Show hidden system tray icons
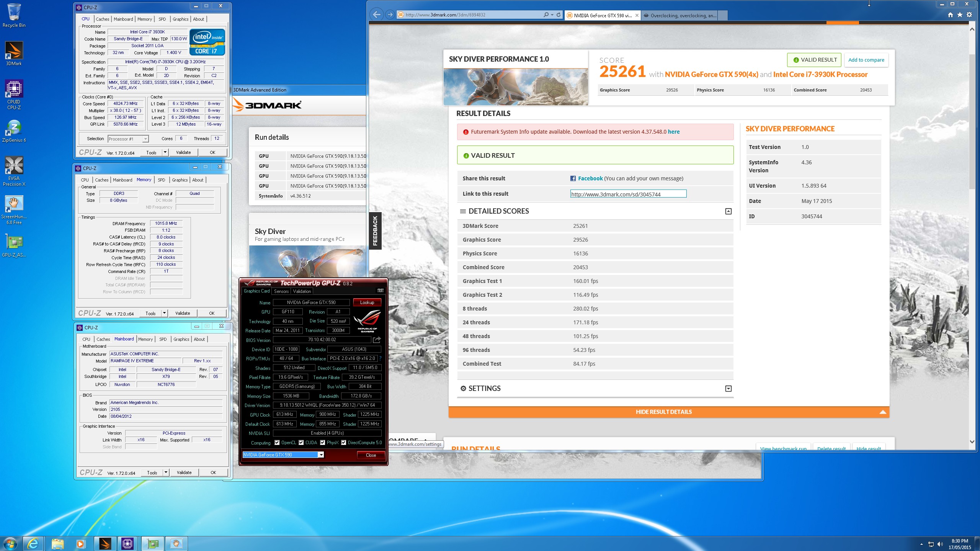 tap(921, 544)
